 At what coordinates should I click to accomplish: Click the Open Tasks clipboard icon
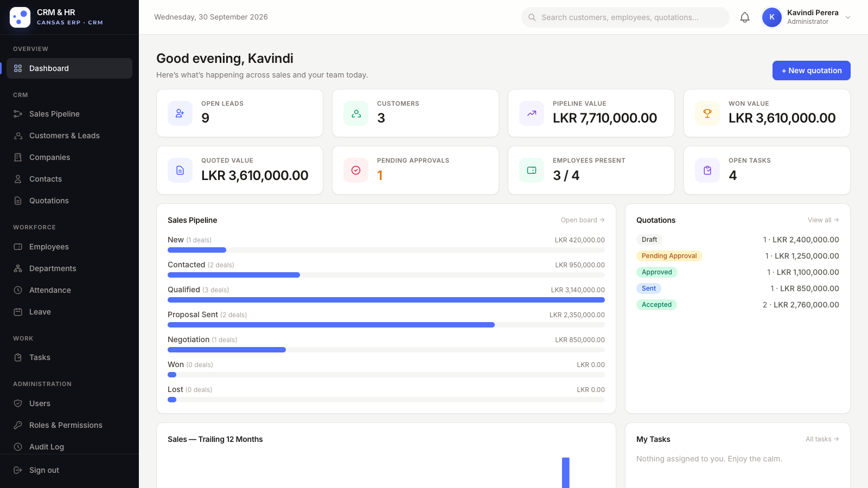point(707,170)
